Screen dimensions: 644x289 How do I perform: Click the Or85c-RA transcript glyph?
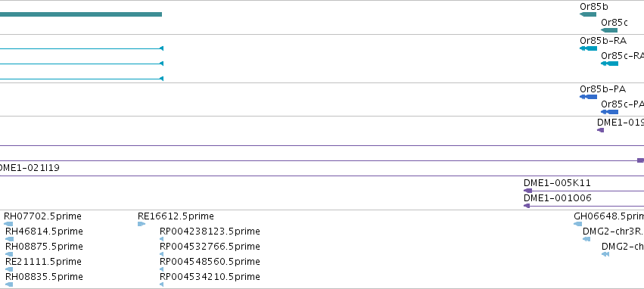(x=609, y=64)
